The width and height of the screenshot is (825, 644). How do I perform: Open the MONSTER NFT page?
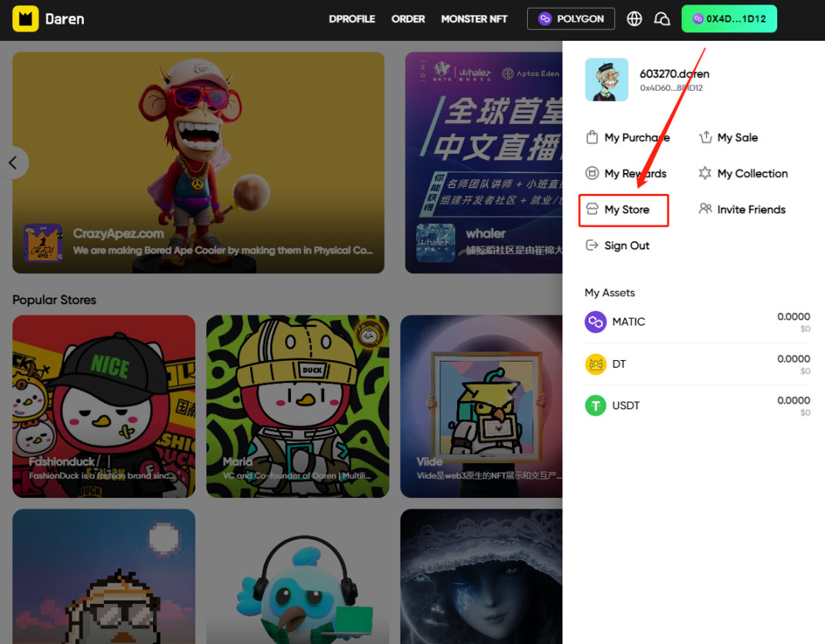point(474,18)
